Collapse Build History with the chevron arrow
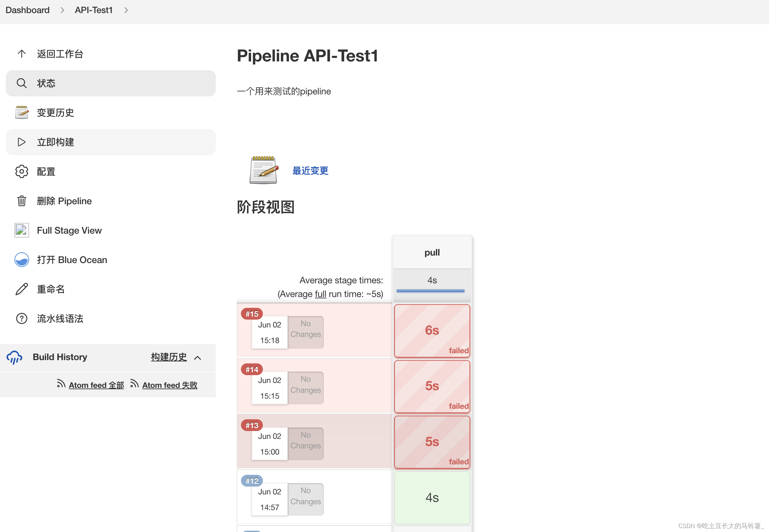The height and width of the screenshot is (532, 769). pos(197,358)
